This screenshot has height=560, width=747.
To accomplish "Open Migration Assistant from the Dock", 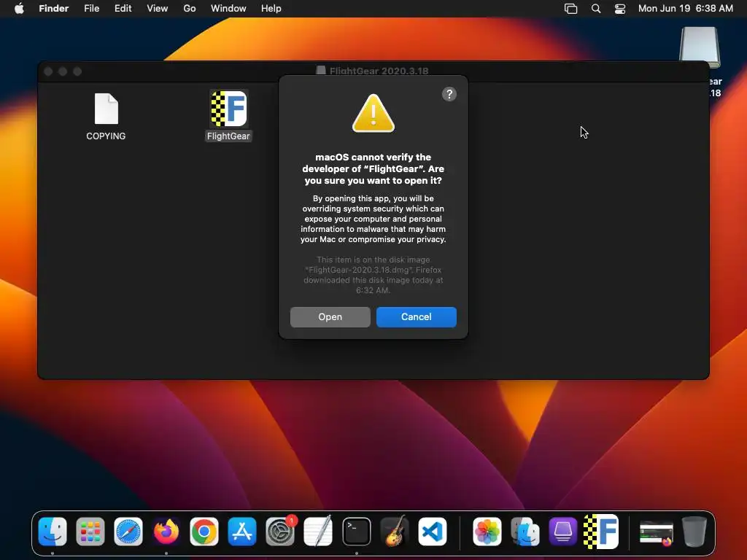I will (x=525, y=532).
